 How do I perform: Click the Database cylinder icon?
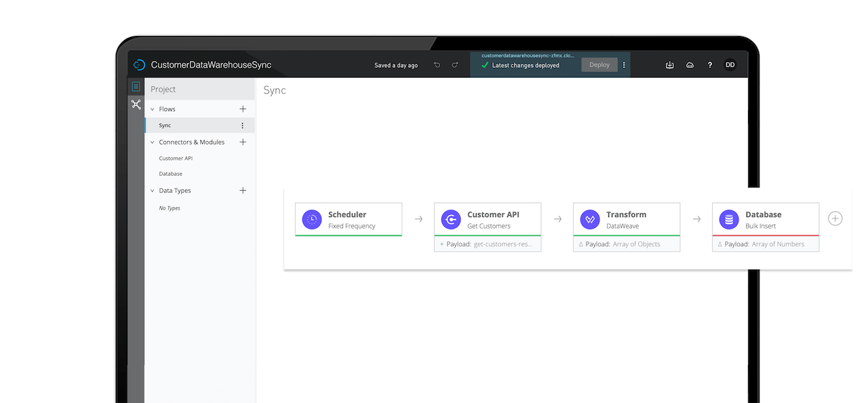[x=729, y=219]
